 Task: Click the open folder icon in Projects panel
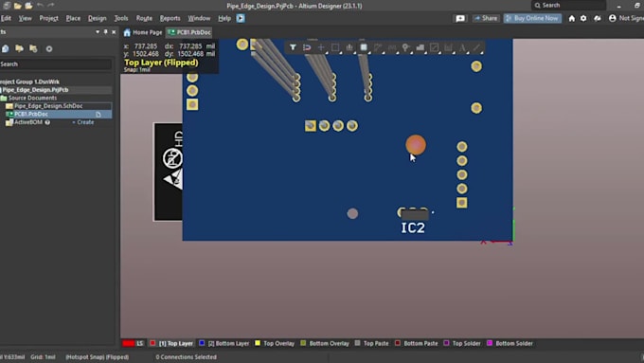click(19, 48)
